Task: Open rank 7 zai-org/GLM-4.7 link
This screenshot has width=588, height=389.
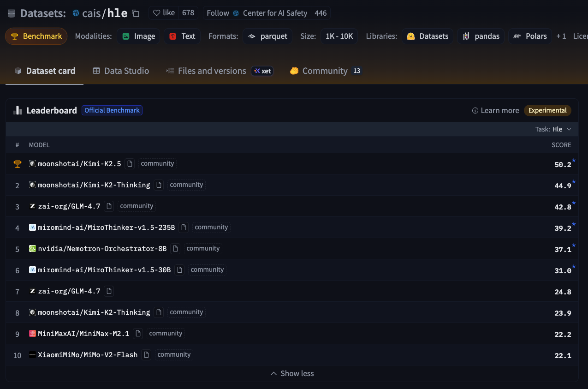Action: coord(69,291)
